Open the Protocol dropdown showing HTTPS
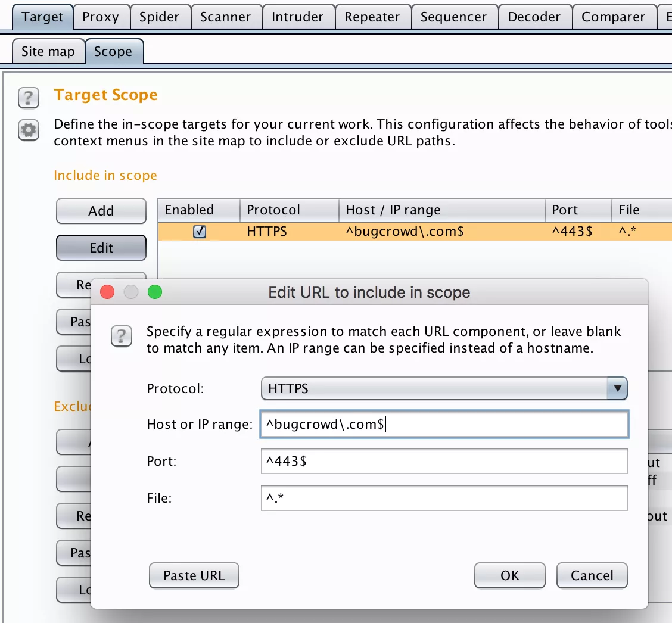The image size is (672, 623). (444, 388)
